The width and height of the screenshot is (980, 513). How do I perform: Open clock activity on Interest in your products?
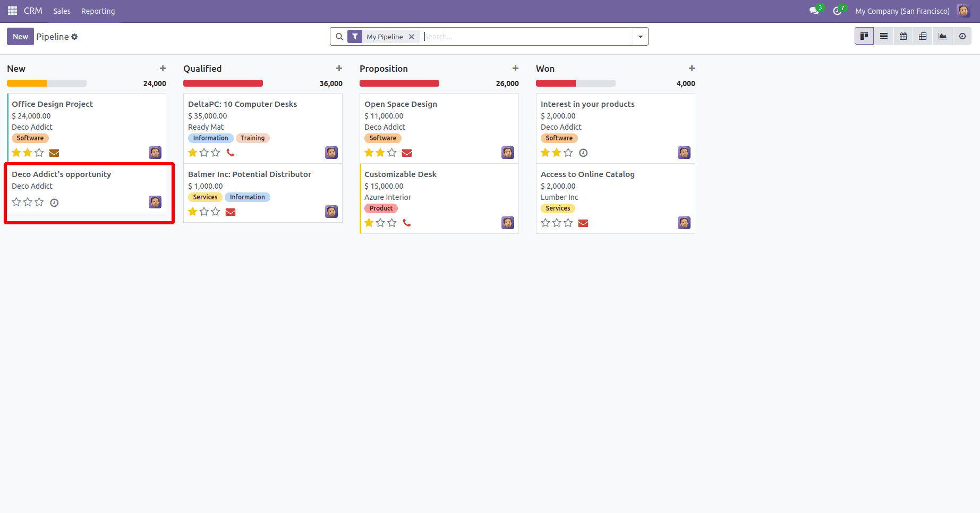tap(583, 153)
